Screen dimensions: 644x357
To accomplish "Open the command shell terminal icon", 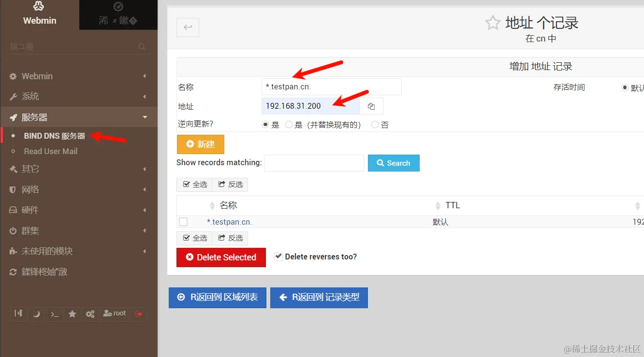I will (x=55, y=314).
